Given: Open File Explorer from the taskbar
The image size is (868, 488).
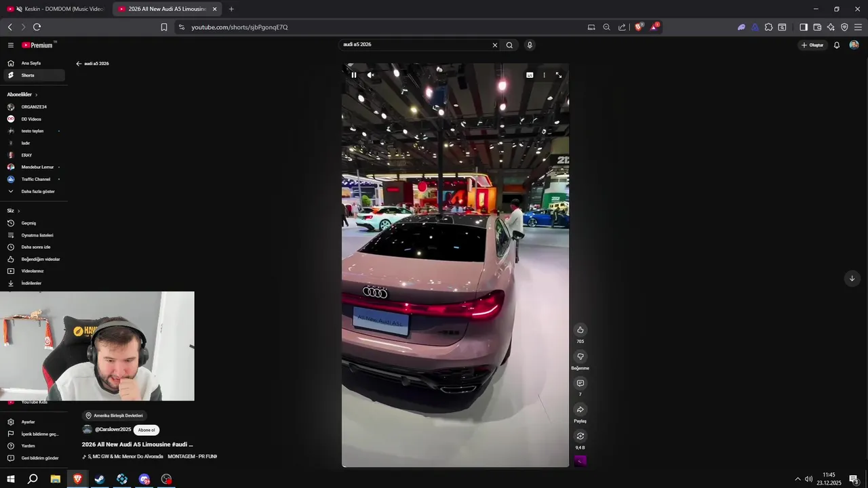Looking at the screenshot, I should pyautogui.click(x=55, y=479).
